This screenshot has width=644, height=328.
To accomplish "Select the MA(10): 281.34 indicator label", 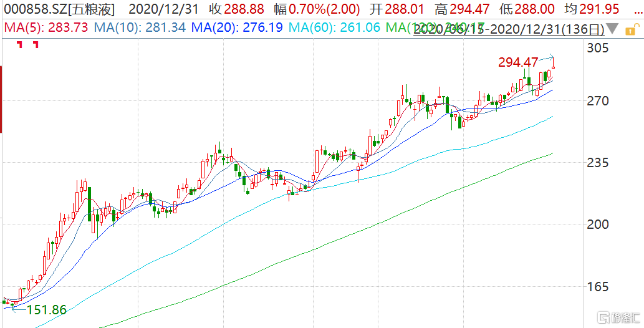I will [140, 27].
